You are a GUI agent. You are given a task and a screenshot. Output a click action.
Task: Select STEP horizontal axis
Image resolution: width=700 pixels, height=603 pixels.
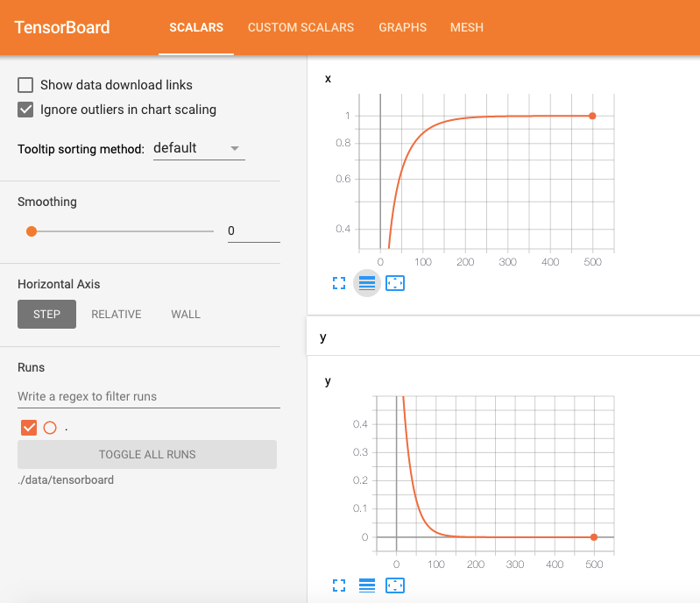pos(47,315)
